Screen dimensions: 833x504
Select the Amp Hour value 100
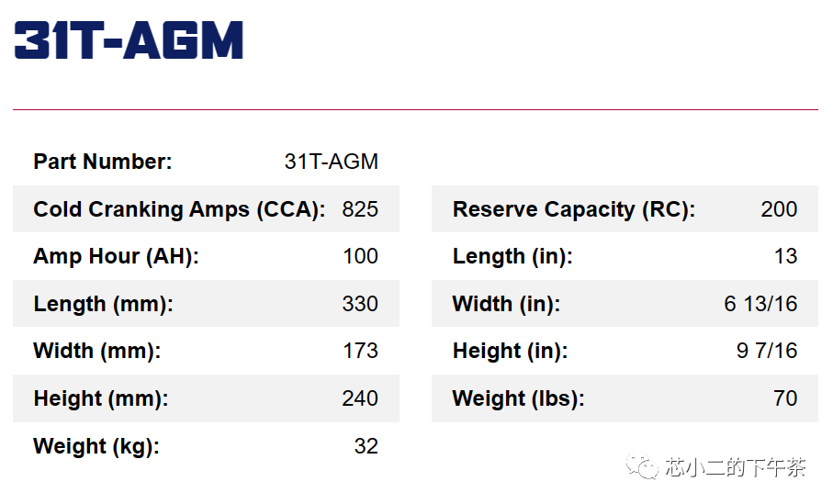(360, 256)
